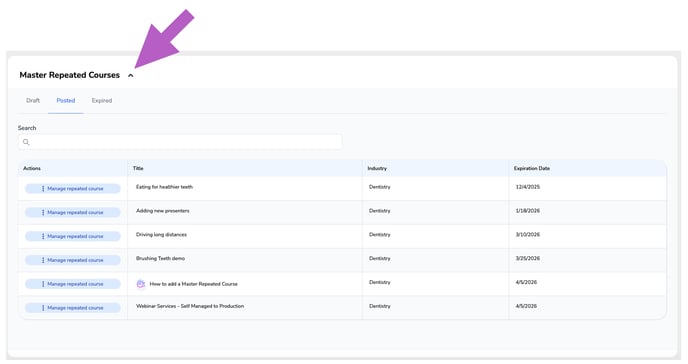
Task: Click Dentistry in Eating for healthier teeth row
Action: (x=380, y=187)
